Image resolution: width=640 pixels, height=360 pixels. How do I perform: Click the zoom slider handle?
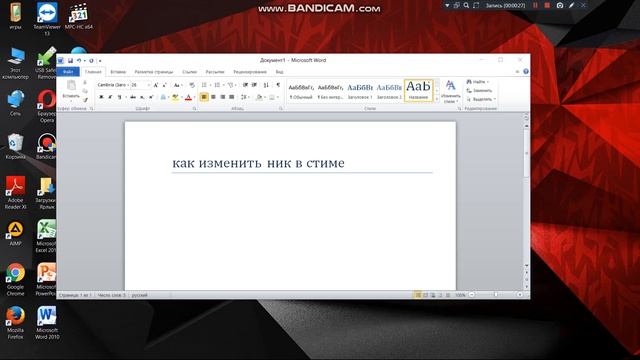[496, 295]
